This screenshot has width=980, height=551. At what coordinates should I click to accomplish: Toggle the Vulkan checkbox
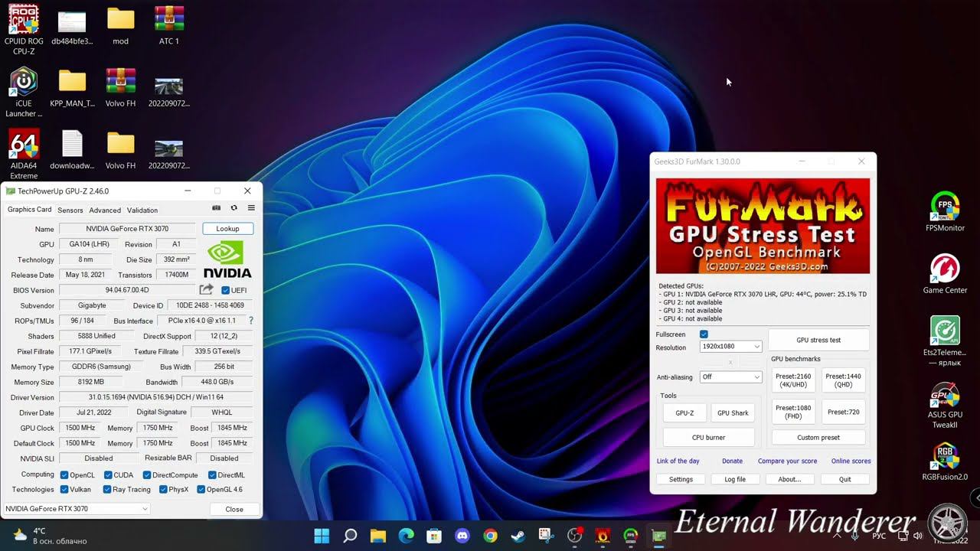point(64,489)
